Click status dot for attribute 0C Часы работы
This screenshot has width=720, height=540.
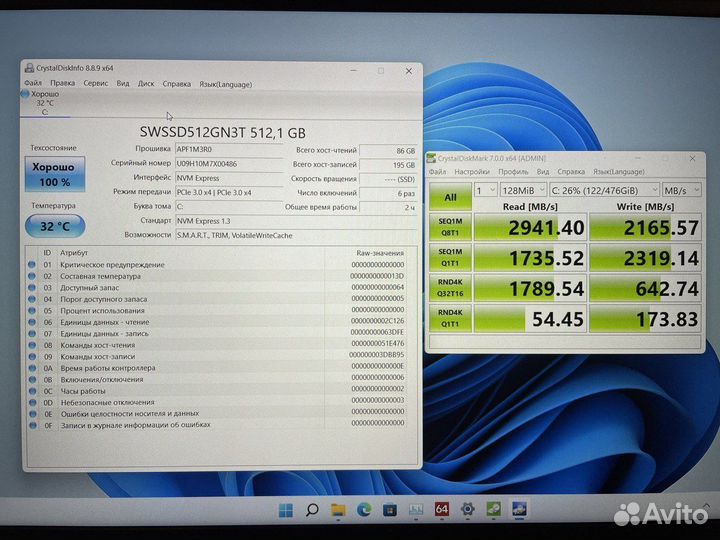click(32, 391)
